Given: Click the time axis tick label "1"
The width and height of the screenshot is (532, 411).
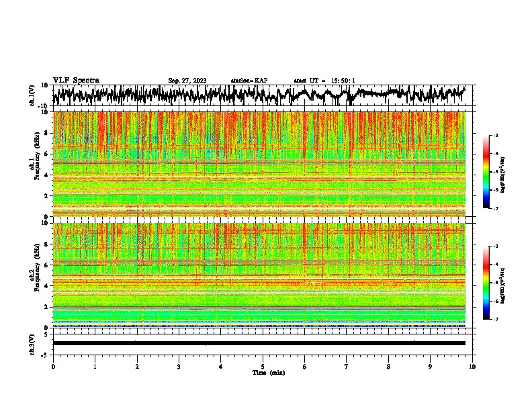Looking at the screenshot, I should (95, 367).
